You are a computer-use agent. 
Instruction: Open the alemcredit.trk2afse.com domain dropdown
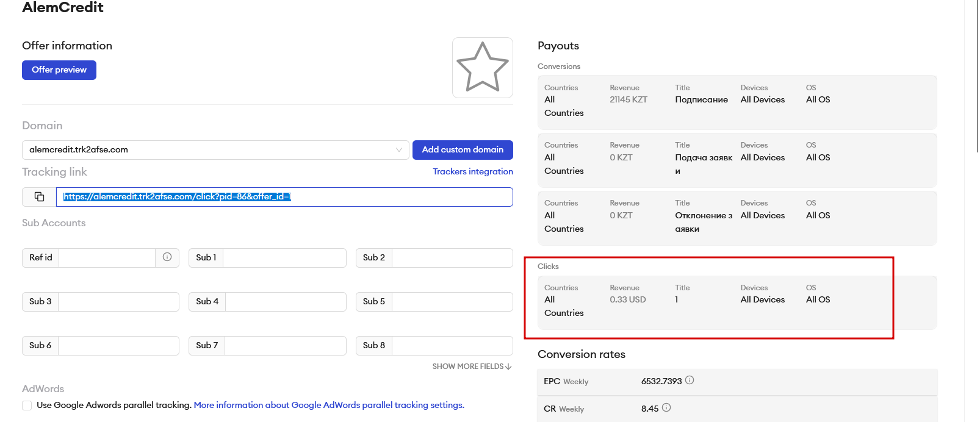pos(215,150)
